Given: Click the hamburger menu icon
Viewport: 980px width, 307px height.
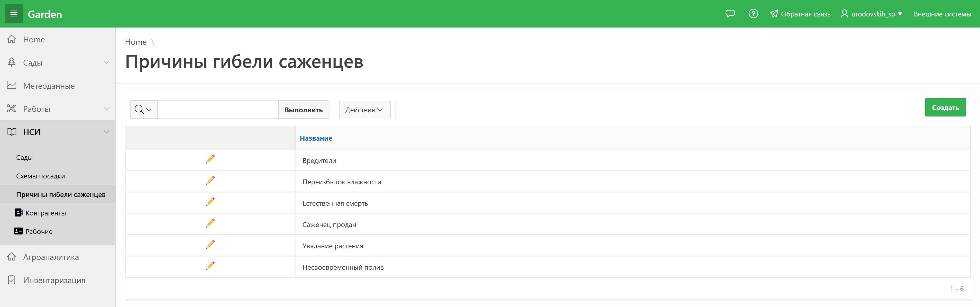Looking at the screenshot, I should click(14, 14).
